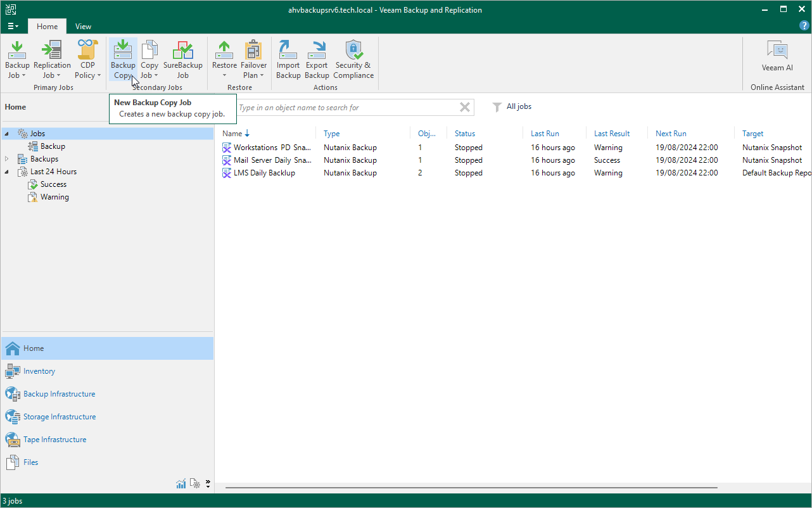The height and width of the screenshot is (508, 812).
Task: Click the chart icon in navigation footer
Action: coord(181,484)
